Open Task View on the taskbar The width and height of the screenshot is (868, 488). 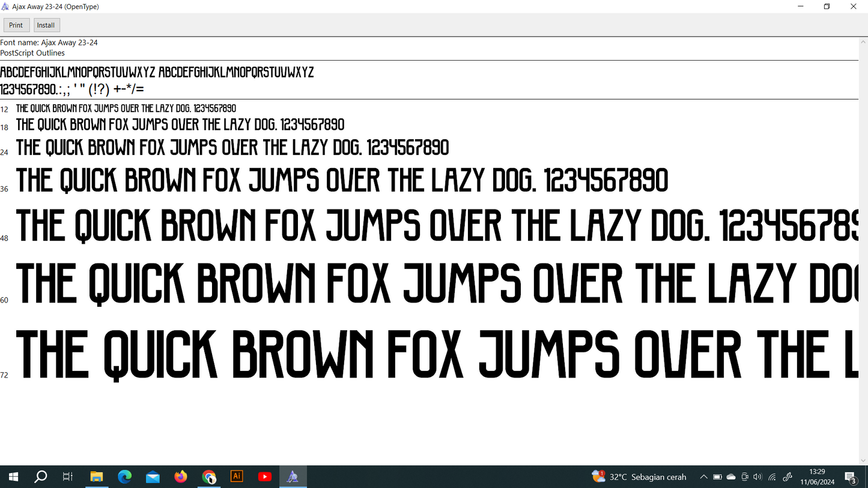coord(68,477)
